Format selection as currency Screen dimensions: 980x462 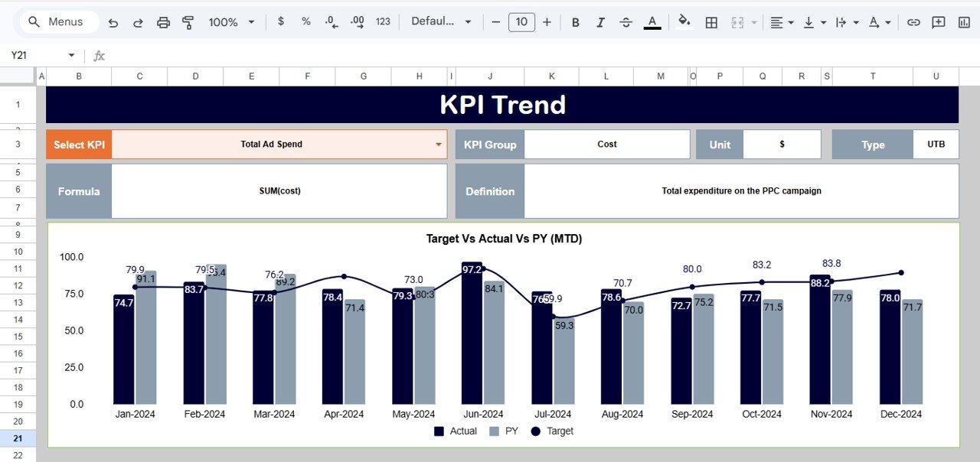tap(280, 22)
